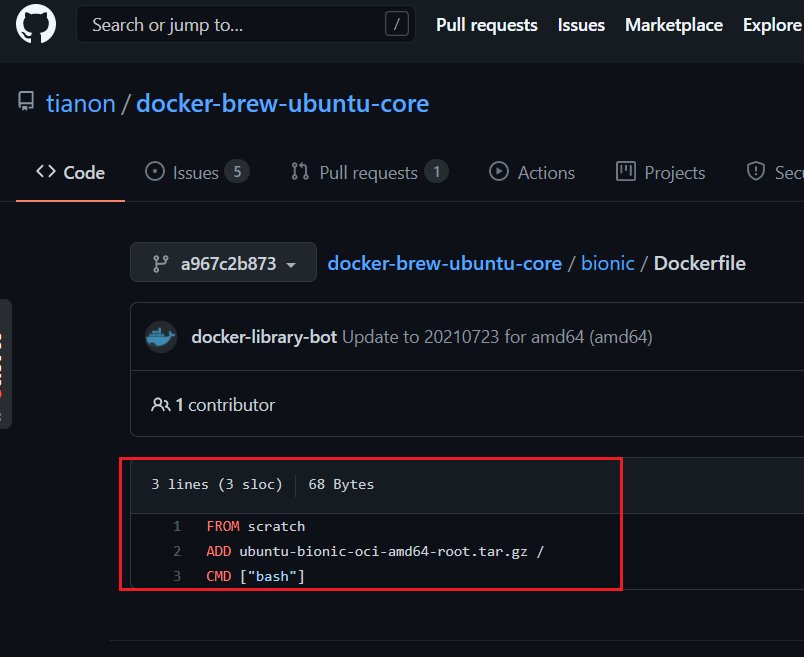The image size is (804, 657).
Task: Open the docker-library-bot author link
Action: [264, 337]
